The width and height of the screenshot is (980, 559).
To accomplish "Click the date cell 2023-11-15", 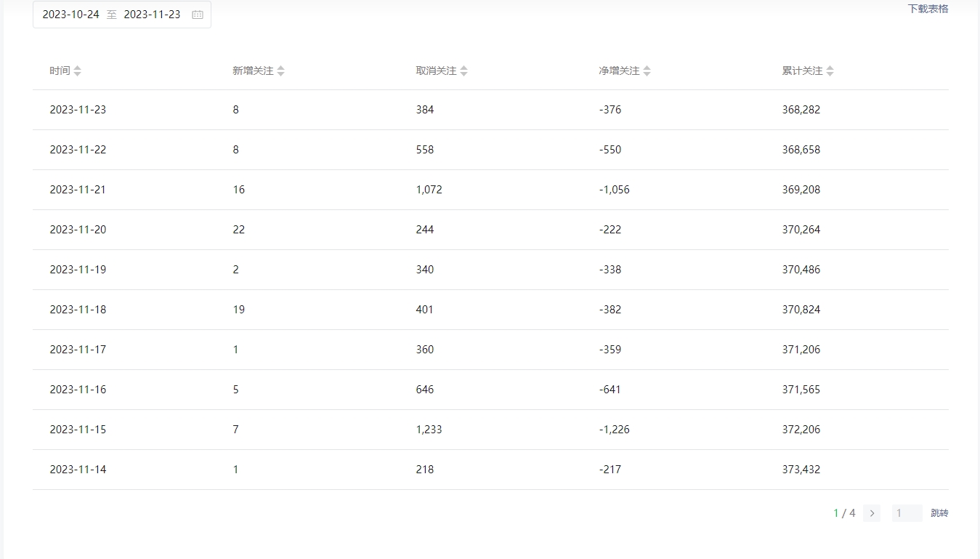I will coord(78,430).
